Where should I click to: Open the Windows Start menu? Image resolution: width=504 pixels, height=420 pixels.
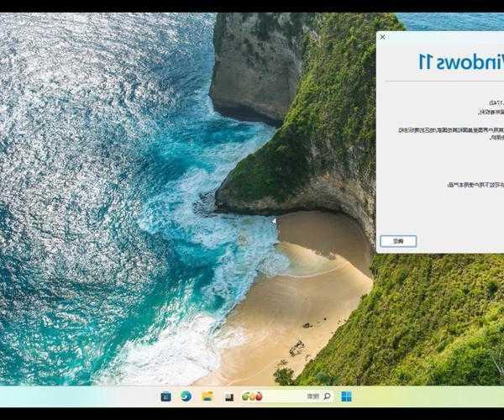[x=346, y=396]
